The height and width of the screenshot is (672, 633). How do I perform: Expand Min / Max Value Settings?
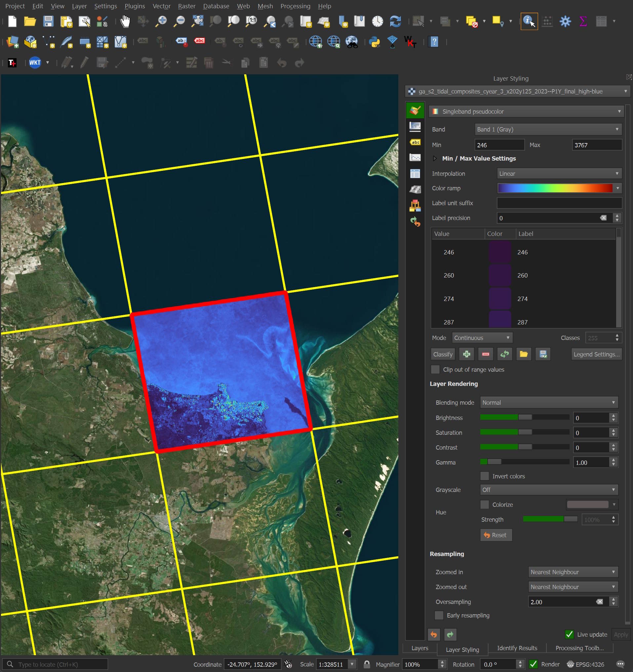click(x=435, y=159)
